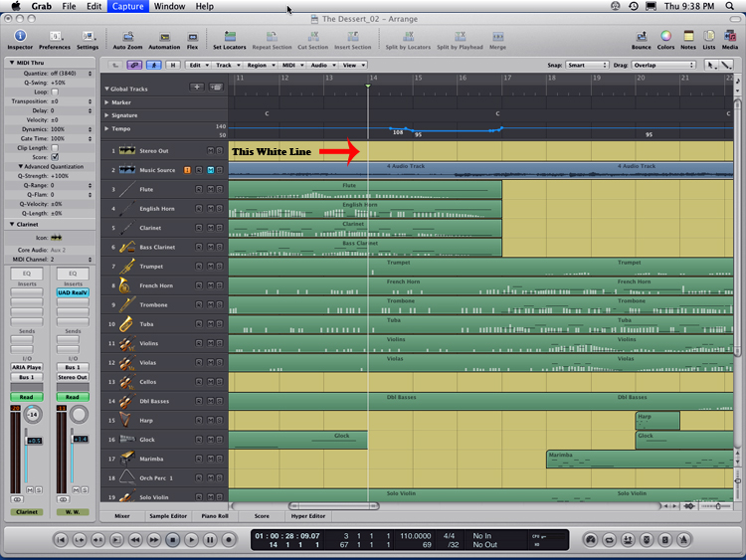Open the Hyper Editor tab
Viewport: 746px width, 560px height.
click(308, 516)
